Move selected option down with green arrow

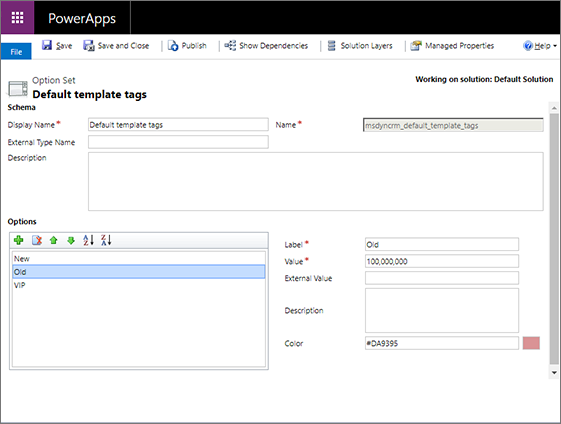click(x=71, y=240)
